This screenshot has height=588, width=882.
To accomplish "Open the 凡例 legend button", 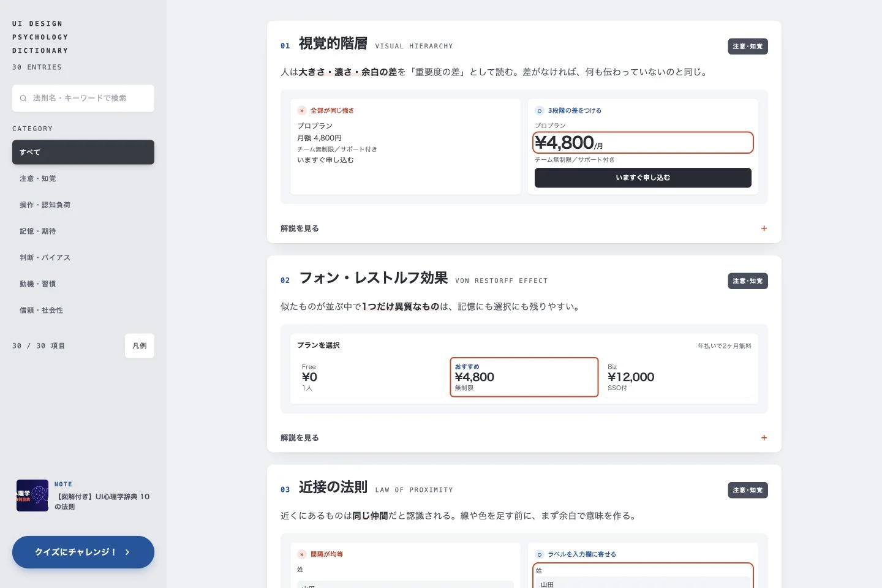I will click(140, 345).
